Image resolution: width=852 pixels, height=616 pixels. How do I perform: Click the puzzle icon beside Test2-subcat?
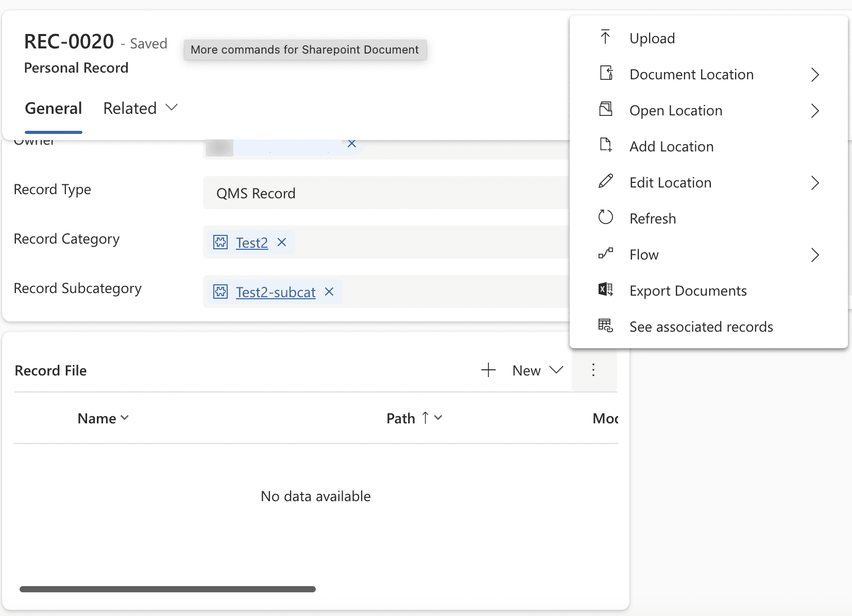pyautogui.click(x=220, y=292)
